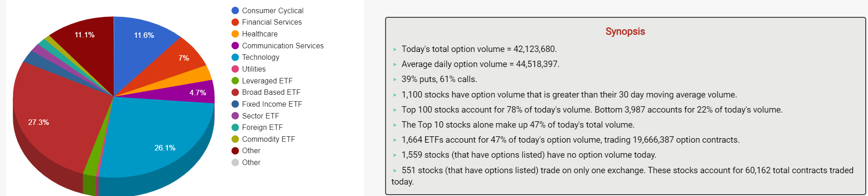Select the Communication Services legend label
This screenshot has height=196, width=868.
pos(283,46)
